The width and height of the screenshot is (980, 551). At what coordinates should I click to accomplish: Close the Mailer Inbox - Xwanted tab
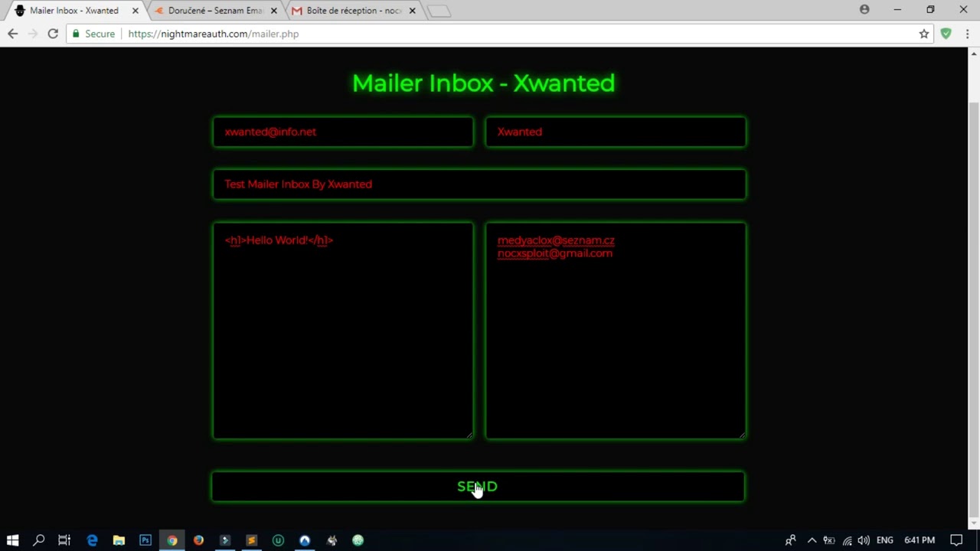(136, 11)
